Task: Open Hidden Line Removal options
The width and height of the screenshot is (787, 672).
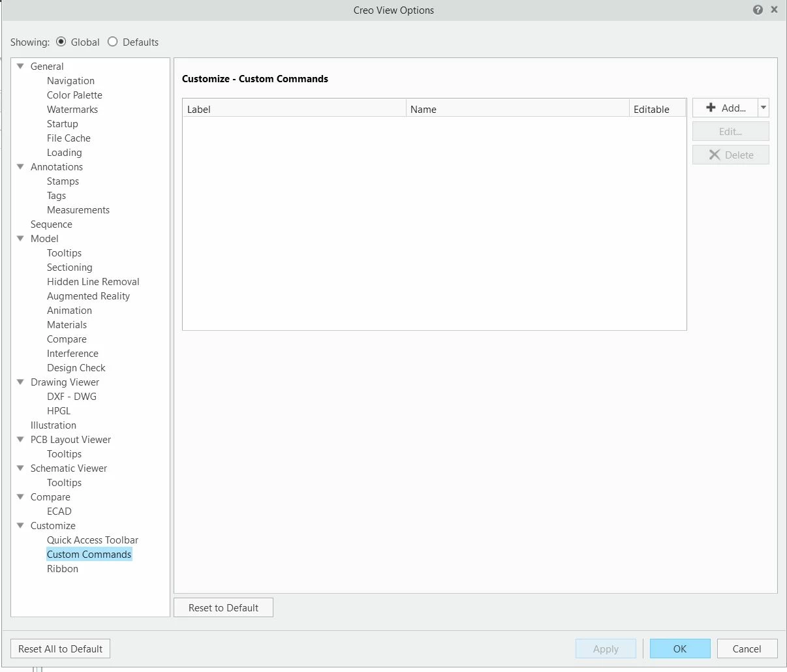Action: tap(93, 281)
